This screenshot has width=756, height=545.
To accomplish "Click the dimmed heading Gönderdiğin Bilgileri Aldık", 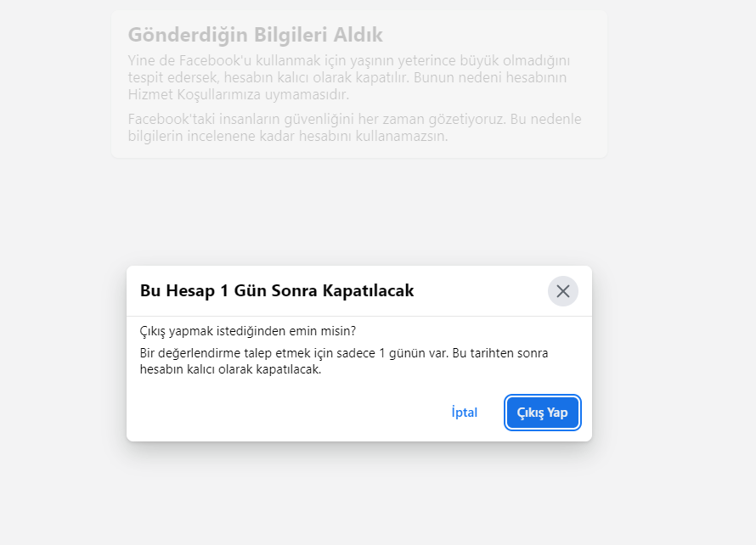I will click(x=255, y=35).
